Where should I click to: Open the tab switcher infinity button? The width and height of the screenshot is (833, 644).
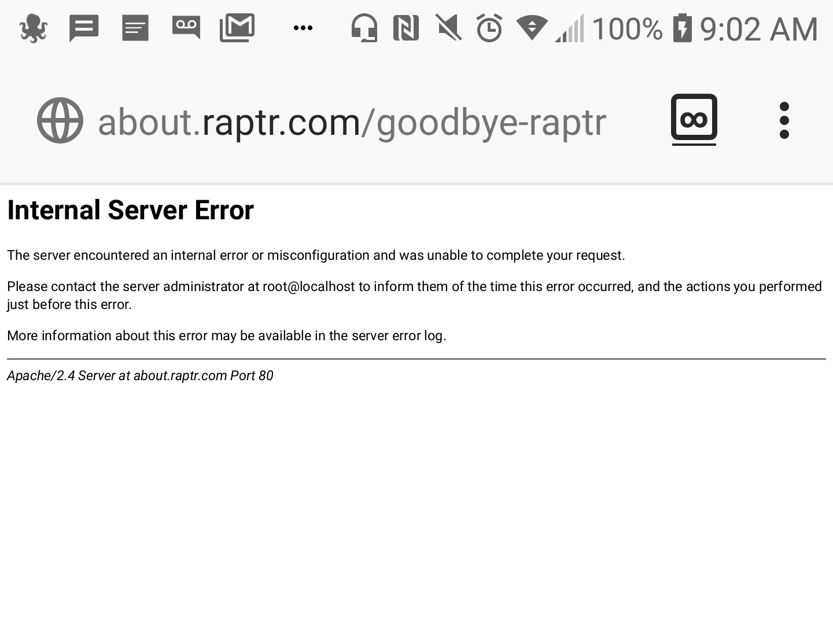[694, 119]
